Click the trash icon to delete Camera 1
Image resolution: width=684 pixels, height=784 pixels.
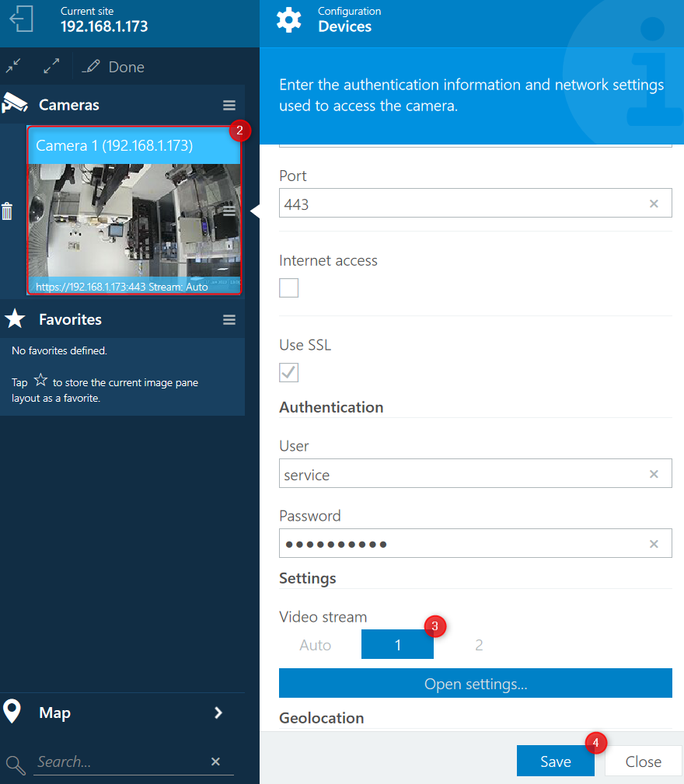(7, 211)
